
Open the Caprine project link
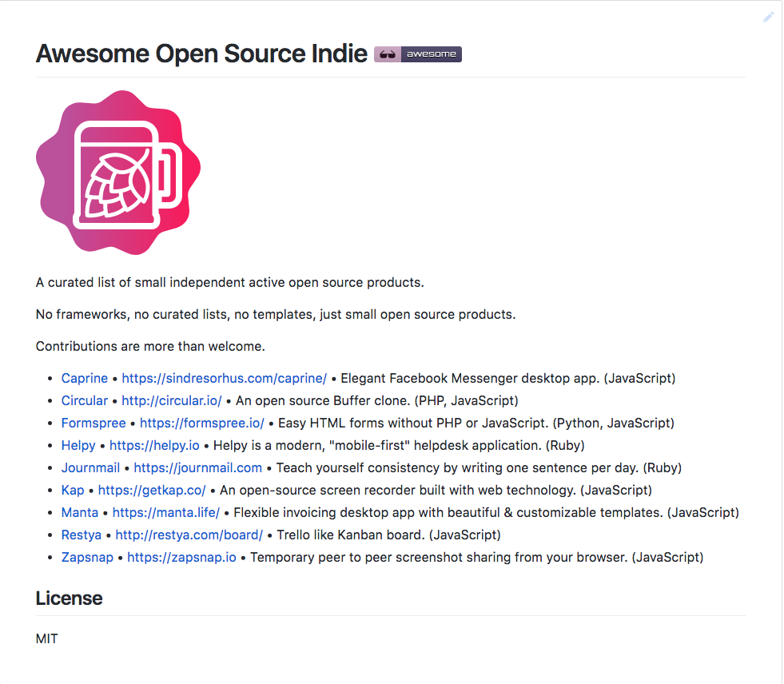(x=84, y=378)
